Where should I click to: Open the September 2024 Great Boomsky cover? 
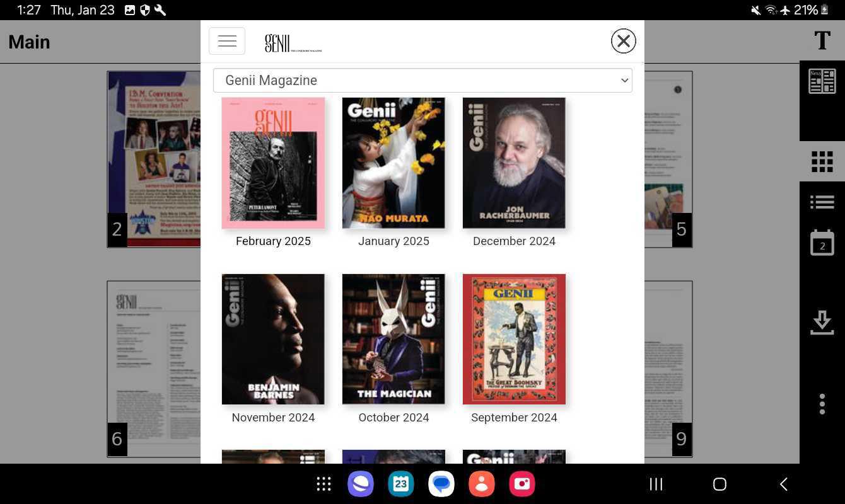(514, 339)
